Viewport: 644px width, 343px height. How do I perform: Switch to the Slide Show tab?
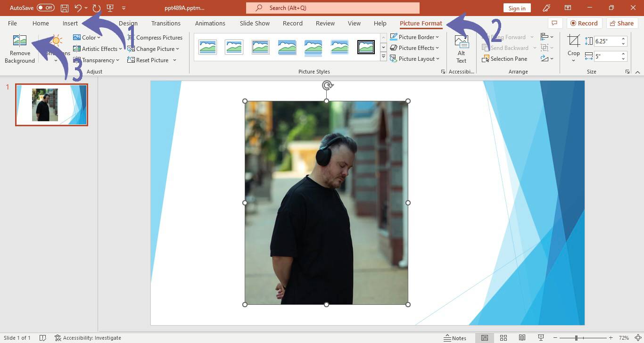point(255,23)
